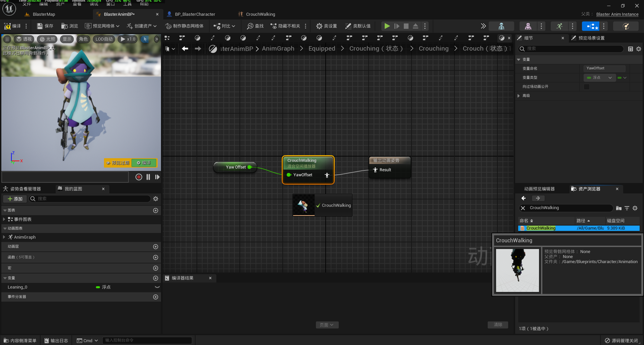Open Animation Preview Editor tab

point(539,189)
